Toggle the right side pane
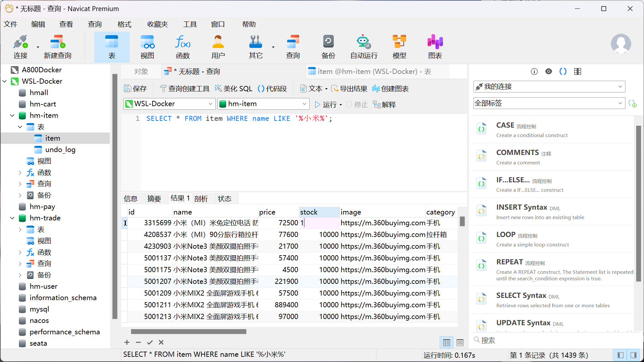Screen dimensions: 644x362 634,355
